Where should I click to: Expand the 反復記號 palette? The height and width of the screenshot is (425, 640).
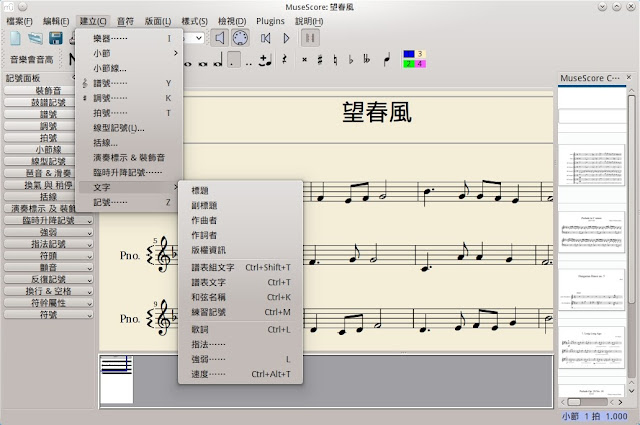49,280
